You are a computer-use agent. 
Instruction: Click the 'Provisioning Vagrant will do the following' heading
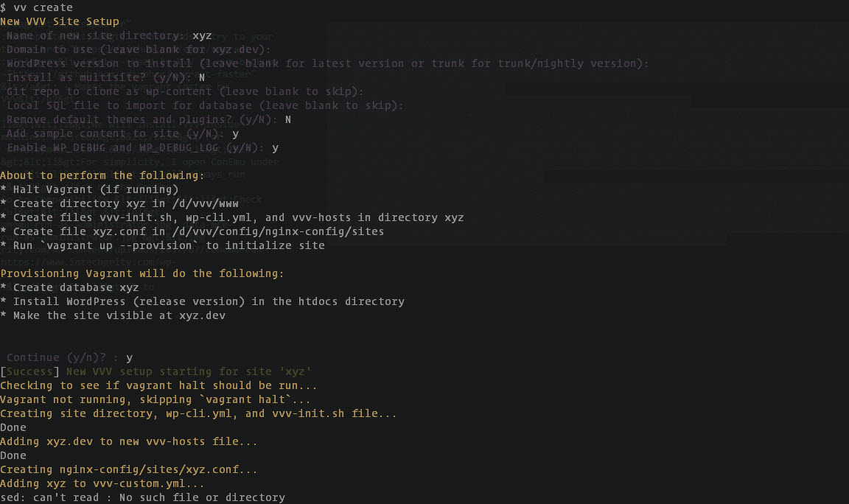click(141, 273)
